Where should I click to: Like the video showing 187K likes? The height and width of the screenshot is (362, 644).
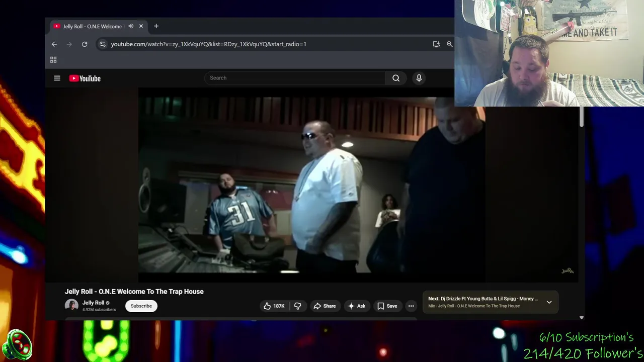point(274,306)
